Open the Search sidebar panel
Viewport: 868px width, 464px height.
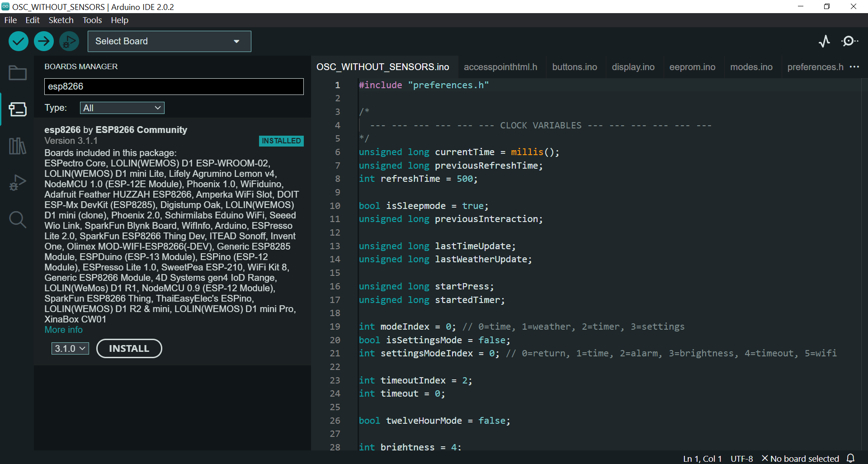(x=18, y=220)
